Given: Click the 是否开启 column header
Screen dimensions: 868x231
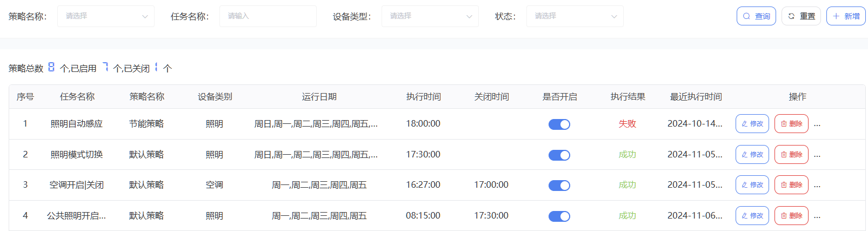Looking at the screenshot, I should pyautogui.click(x=560, y=97).
